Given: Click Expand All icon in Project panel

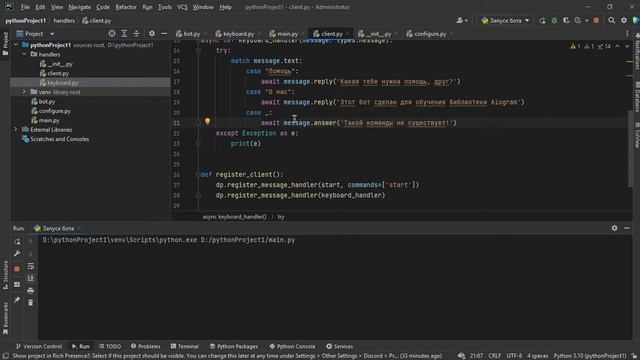Looking at the screenshot, I should coord(124,34).
